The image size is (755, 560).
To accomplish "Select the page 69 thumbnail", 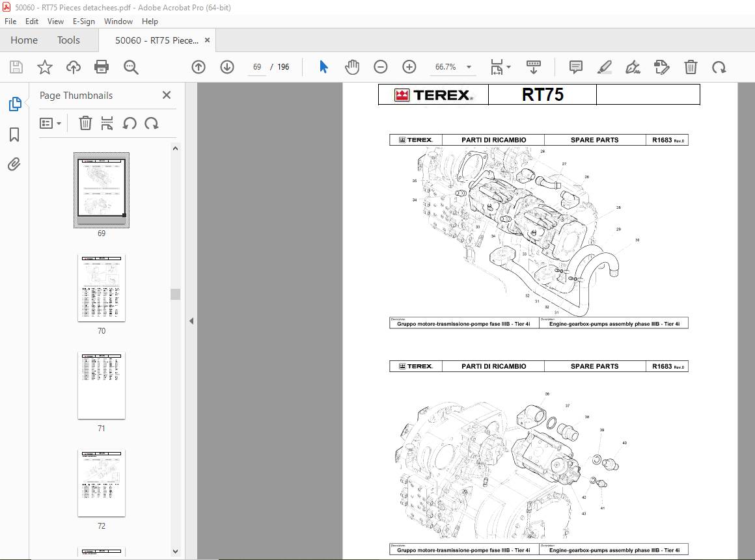I will point(102,190).
